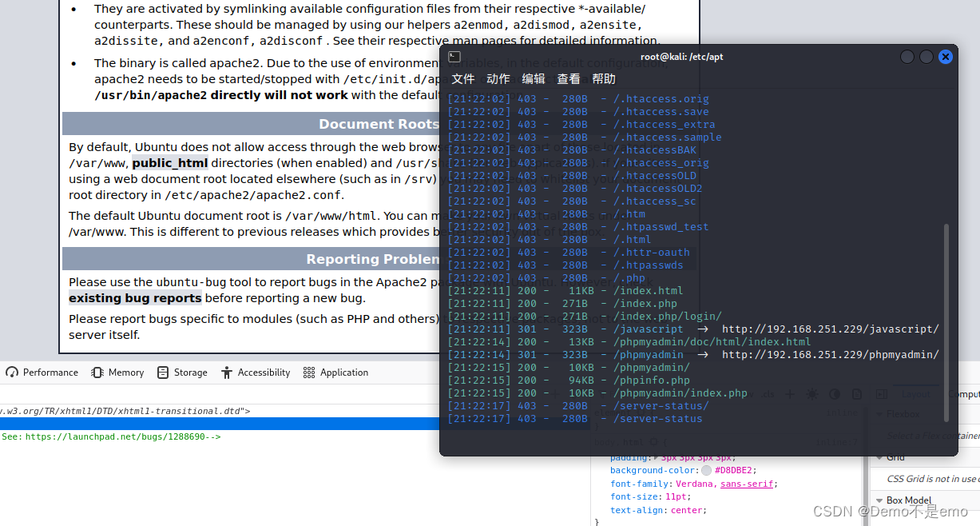The image size is (980, 526).
Task: Click the #D8DBE2 background-color swatch
Action: [x=706, y=471]
